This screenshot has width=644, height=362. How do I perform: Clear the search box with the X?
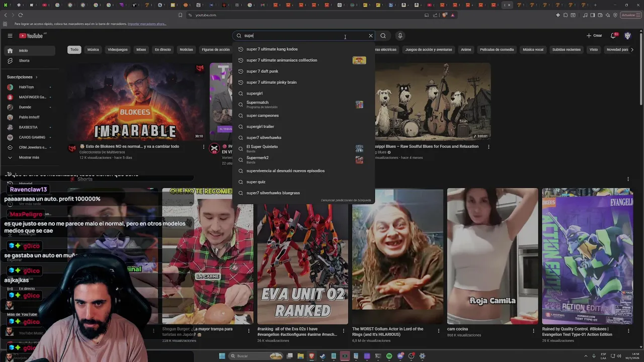(371, 36)
